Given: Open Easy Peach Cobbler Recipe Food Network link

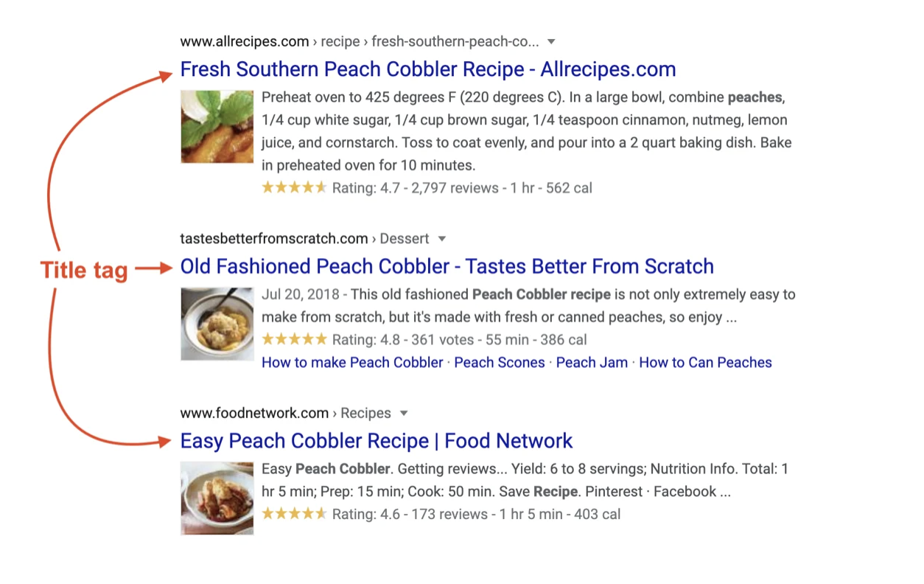Looking at the screenshot, I should click(x=376, y=441).
